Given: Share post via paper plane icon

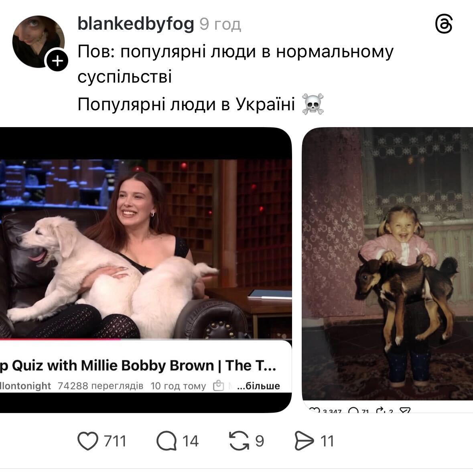Looking at the screenshot, I should 304,440.
